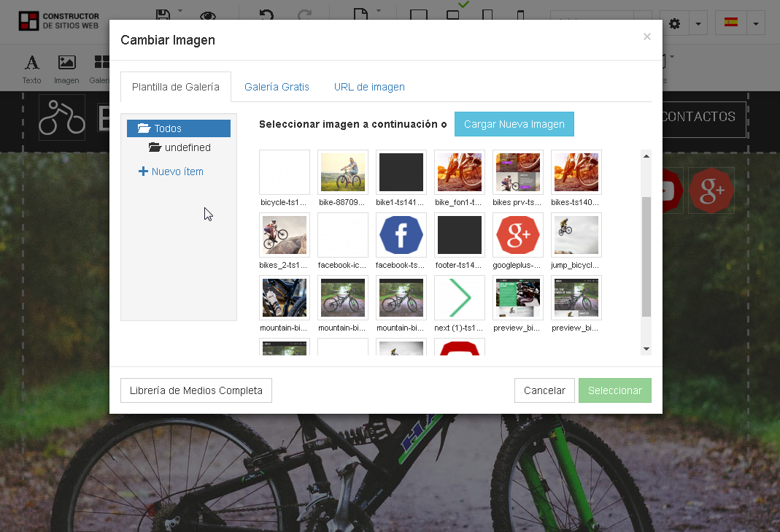Image resolution: width=780 pixels, height=532 pixels.
Task: Click the redo arrow in the top toolbar
Action: [x=304, y=15]
